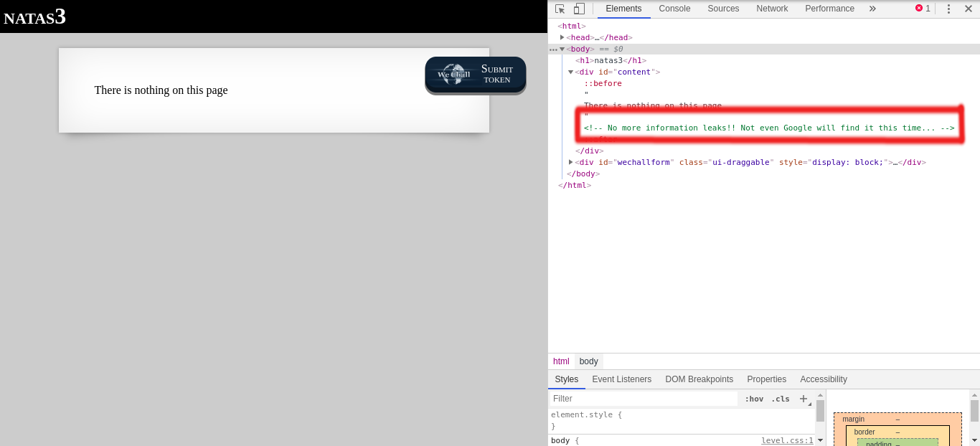Click the 'No more information leaks' comment node

[x=769, y=128]
